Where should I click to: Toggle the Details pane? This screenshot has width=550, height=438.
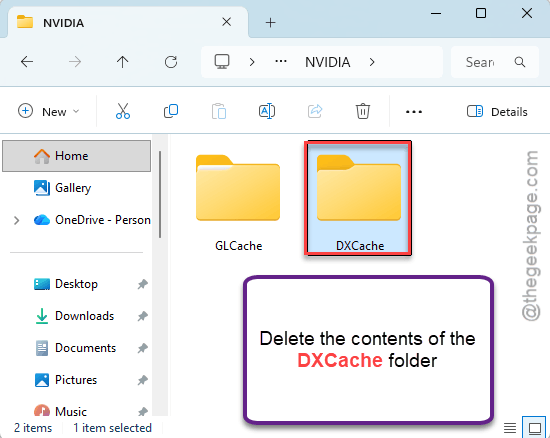(497, 112)
